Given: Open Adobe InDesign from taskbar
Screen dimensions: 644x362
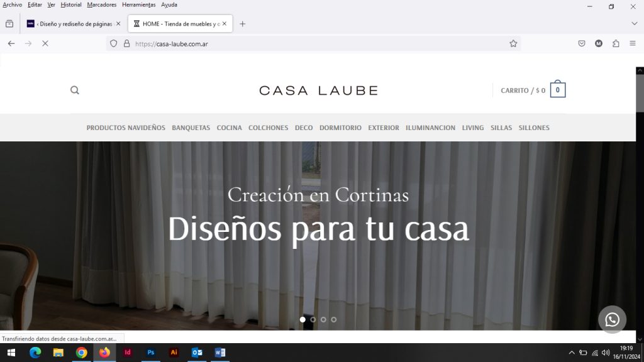Looking at the screenshot, I should [128, 353].
